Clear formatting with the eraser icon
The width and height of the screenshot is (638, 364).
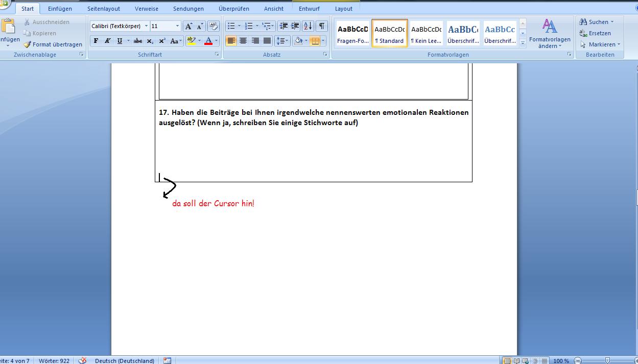coord(214,26)
